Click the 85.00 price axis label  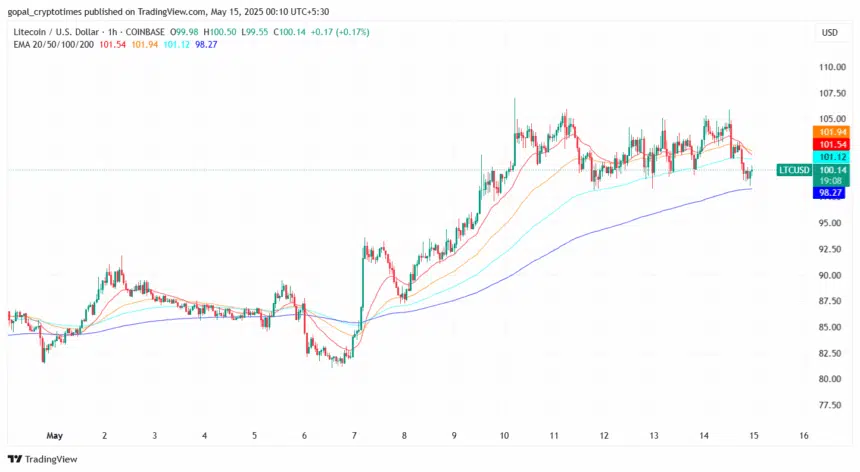tap(830, 327)
